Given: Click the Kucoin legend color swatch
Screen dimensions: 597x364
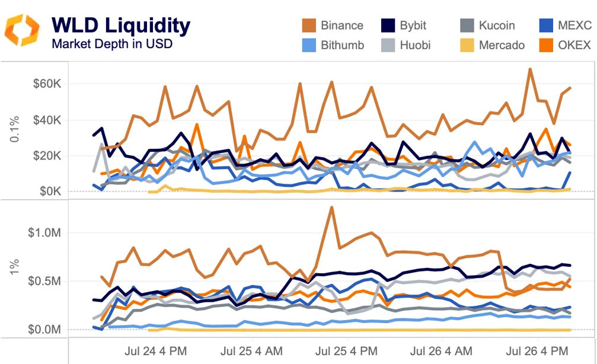Looking at the screenshot, I should (467, 25).
